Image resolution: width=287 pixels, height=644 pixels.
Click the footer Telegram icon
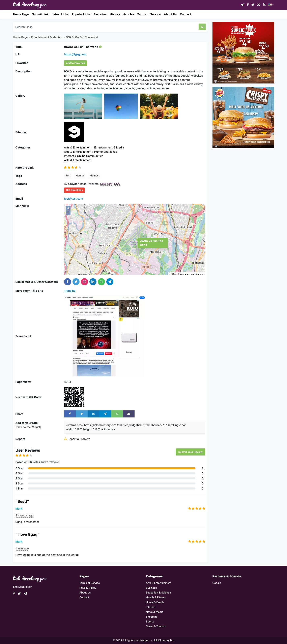click(25, 594)
